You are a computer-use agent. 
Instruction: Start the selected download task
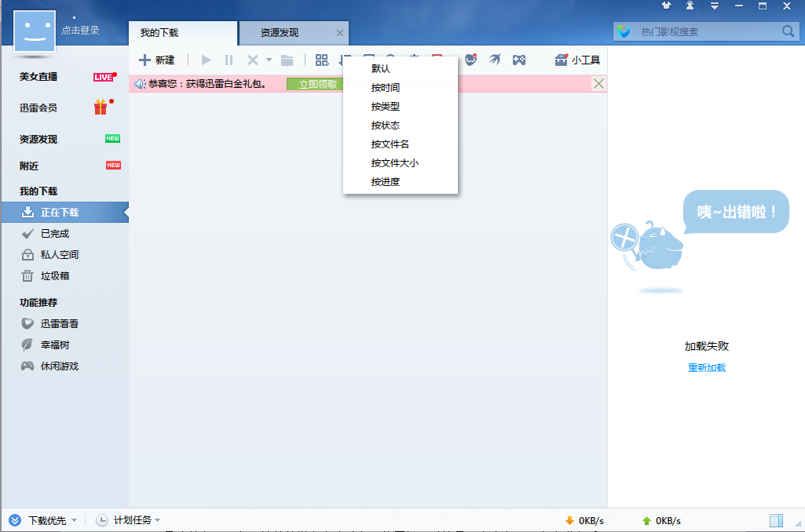tap(206, 60)
